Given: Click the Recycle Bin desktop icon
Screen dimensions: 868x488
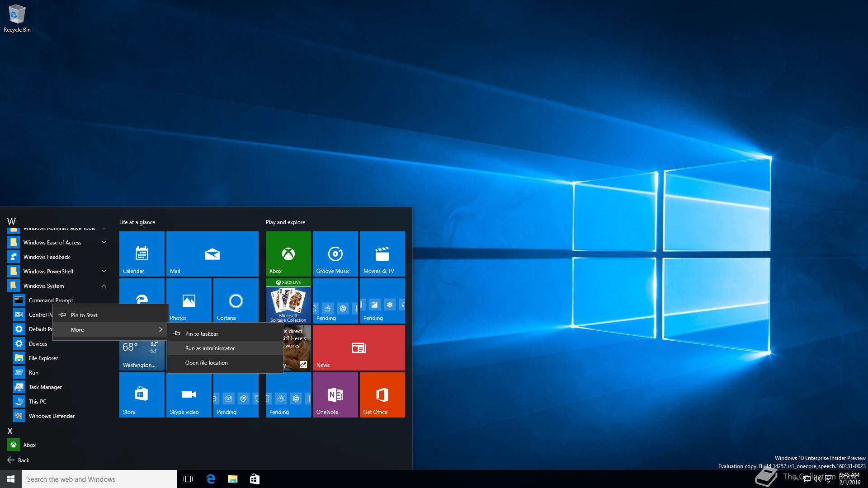Looking at the screenshot, I should [x=17, y=19].
